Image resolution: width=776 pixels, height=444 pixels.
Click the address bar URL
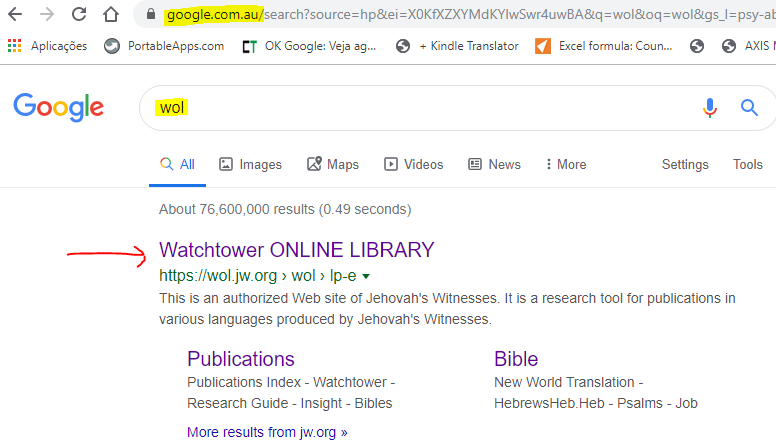470,14
